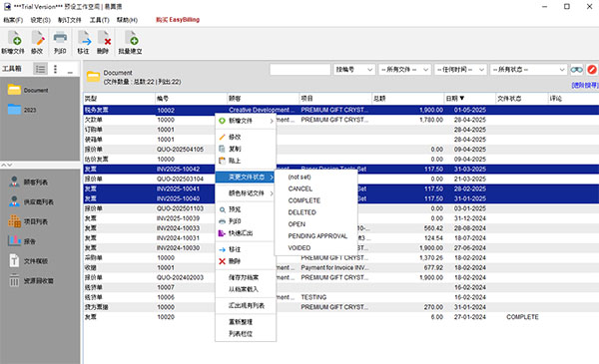This screenshot has width=599, height=364.
Task: Click the red clear-search circle icon
Action: click(x=592, y=70)
